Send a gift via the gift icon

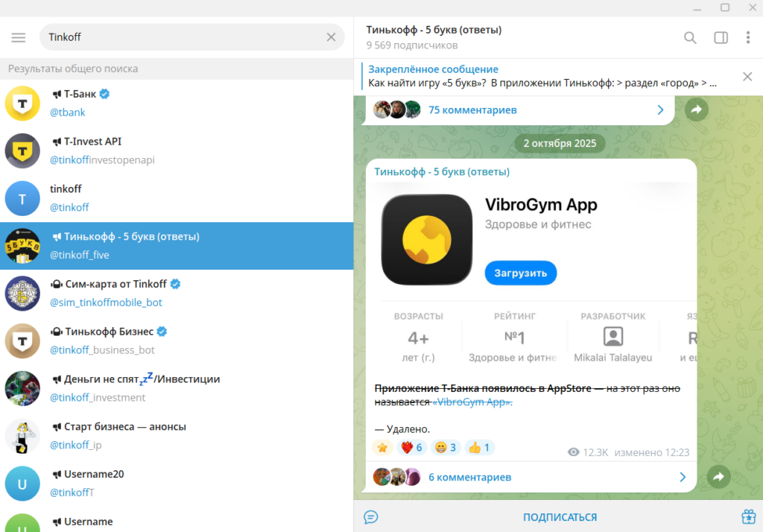(748, 516)
